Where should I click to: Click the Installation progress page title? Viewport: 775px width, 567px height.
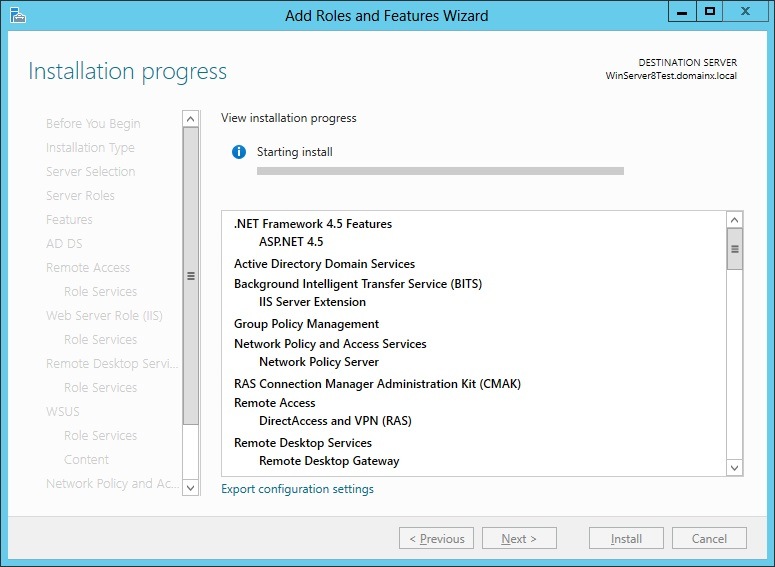[128, 72]
